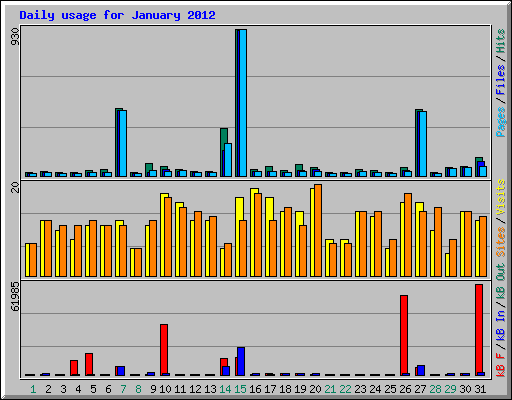Click the red kB F bar for day 26
Screen dimensions: 512x400
click(x=404, y=334)
